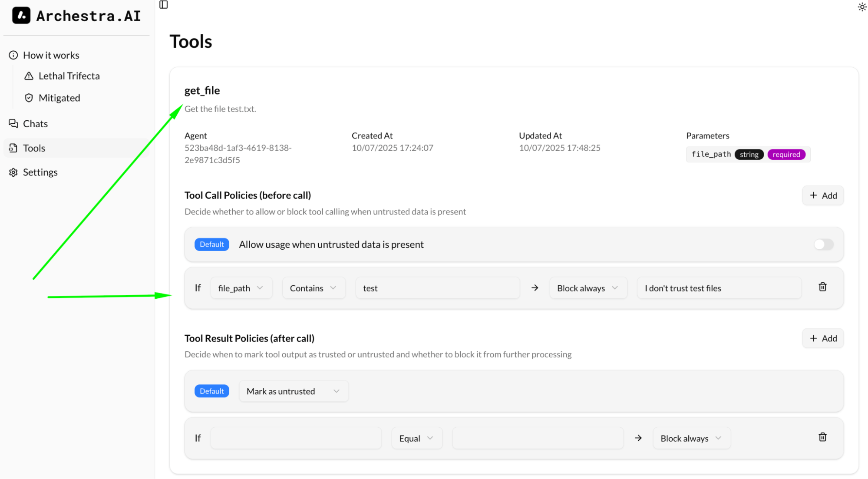Click the Mitigated shield icon
The width and height of the screenshot is (868, 479).
(29, 98)
